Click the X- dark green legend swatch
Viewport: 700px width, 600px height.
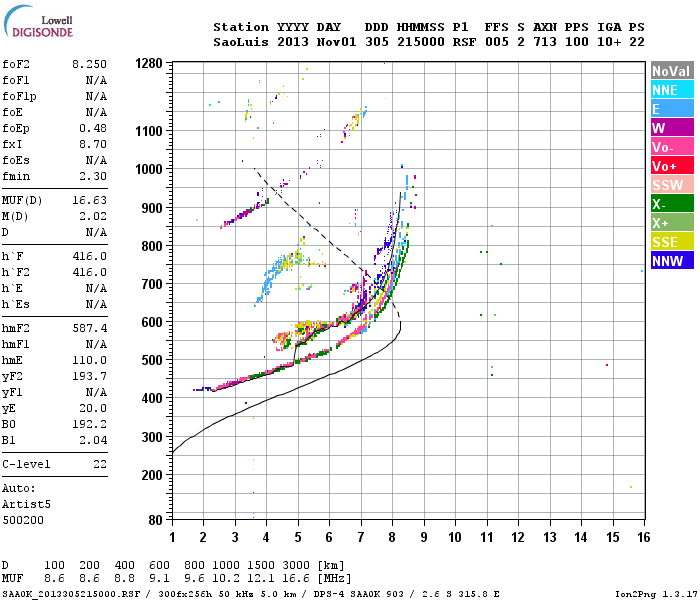click(x=672, y=204)
